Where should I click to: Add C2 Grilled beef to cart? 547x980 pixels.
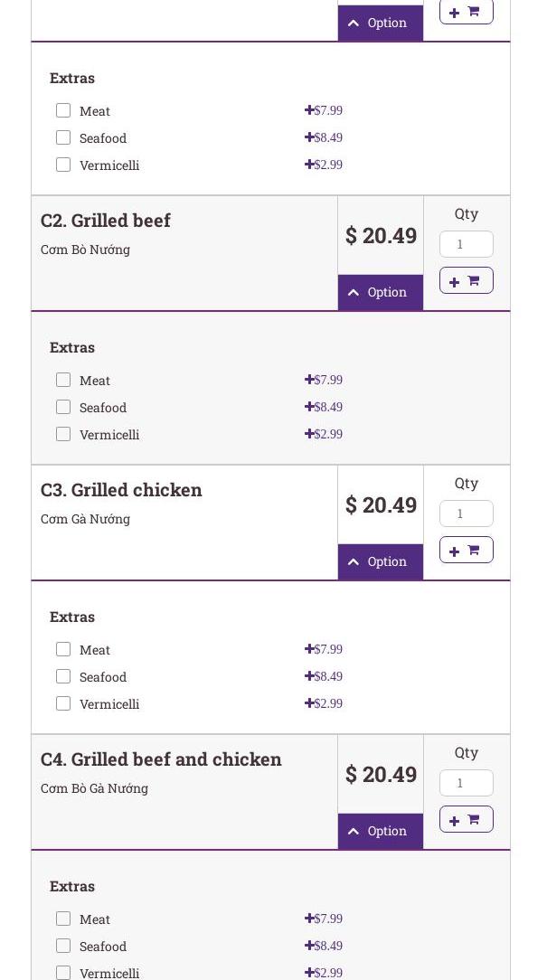[466, 280]
